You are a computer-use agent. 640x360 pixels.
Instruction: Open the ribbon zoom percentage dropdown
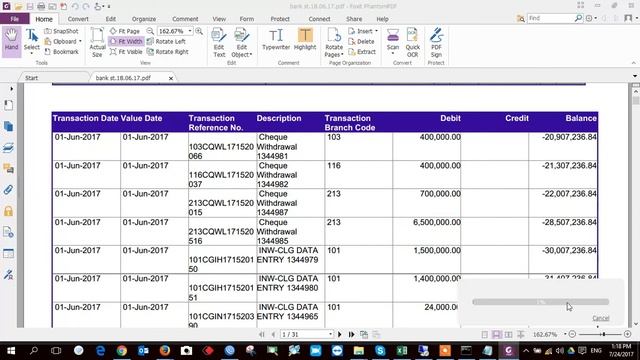pyautogui.click(x=190, y=31)
